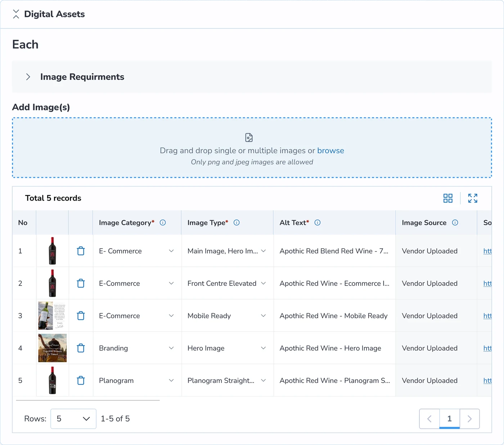The image size is (504, 445).
Task: Show info for Image Source column
Action: [455, 223]
